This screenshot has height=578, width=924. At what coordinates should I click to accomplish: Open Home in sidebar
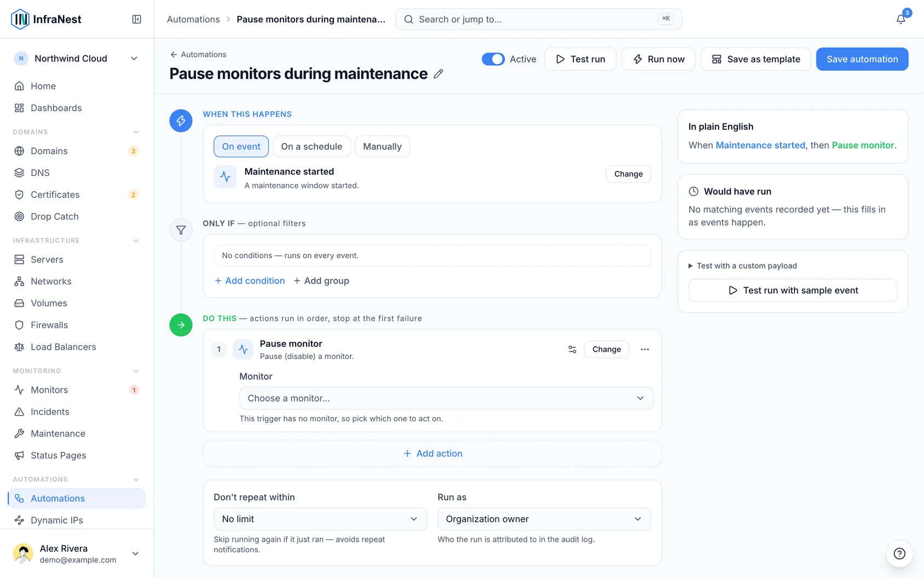(77, 86)
